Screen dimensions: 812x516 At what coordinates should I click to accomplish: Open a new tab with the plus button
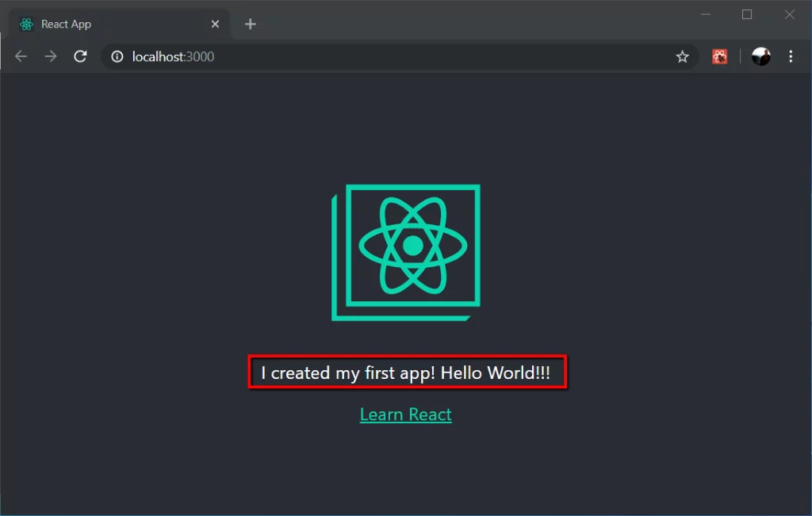251,25
